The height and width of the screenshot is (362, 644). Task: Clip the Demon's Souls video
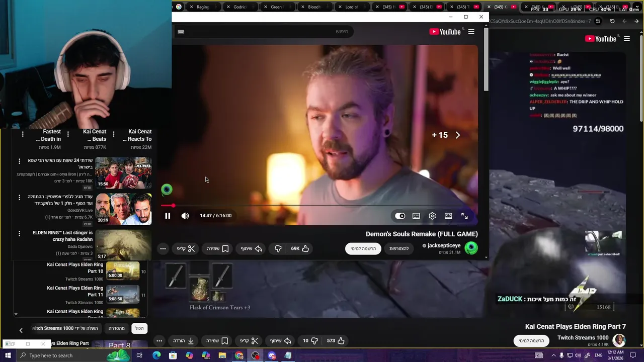coord(185,248)
